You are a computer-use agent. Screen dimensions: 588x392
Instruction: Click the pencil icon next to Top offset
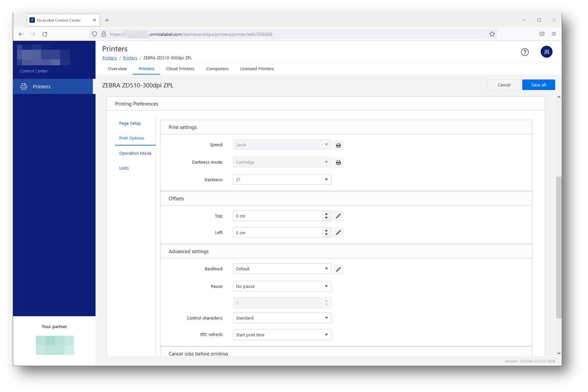pyautogui.click(x=338, y=216)
